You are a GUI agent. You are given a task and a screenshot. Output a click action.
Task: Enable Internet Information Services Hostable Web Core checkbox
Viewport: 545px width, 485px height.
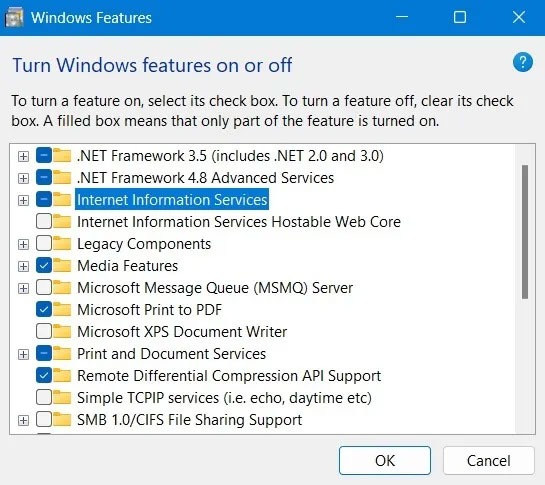(44, 221)
